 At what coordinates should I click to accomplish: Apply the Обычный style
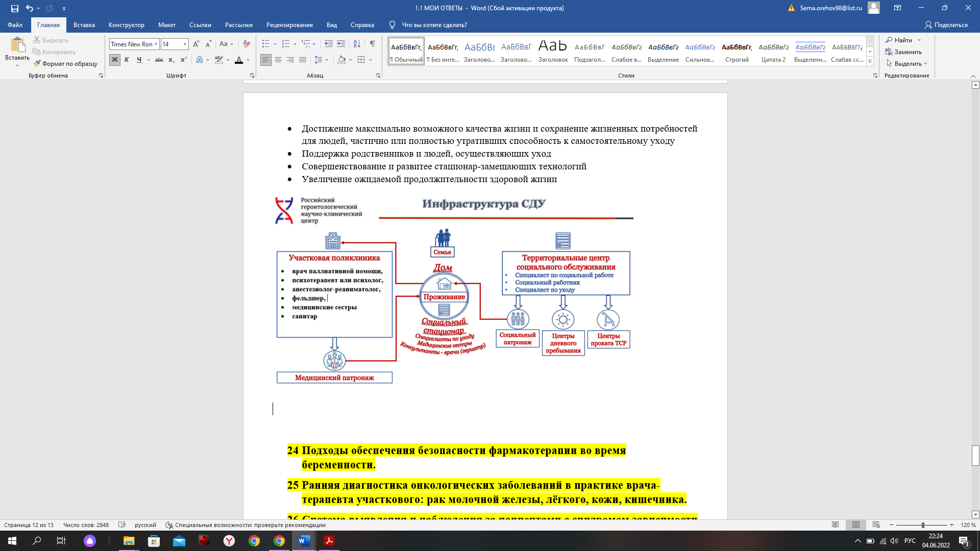[406, 51]
